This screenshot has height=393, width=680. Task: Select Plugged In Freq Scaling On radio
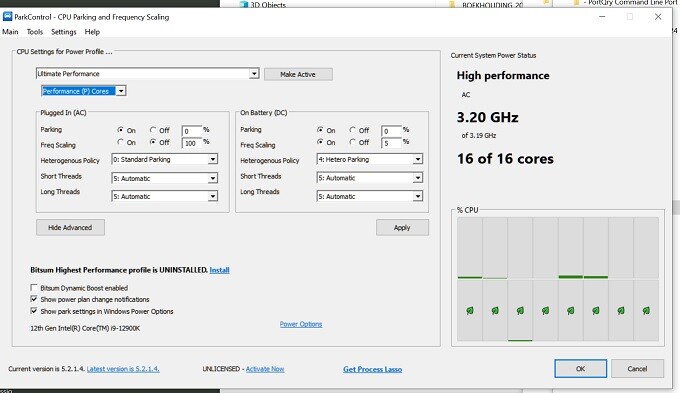[x=121, y=142]
